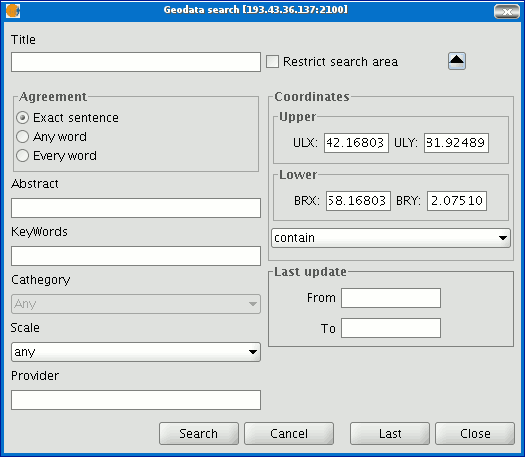The image size is (525, 457).
Task: Click the black up-arrow collapse button
Action: [457, 61]
